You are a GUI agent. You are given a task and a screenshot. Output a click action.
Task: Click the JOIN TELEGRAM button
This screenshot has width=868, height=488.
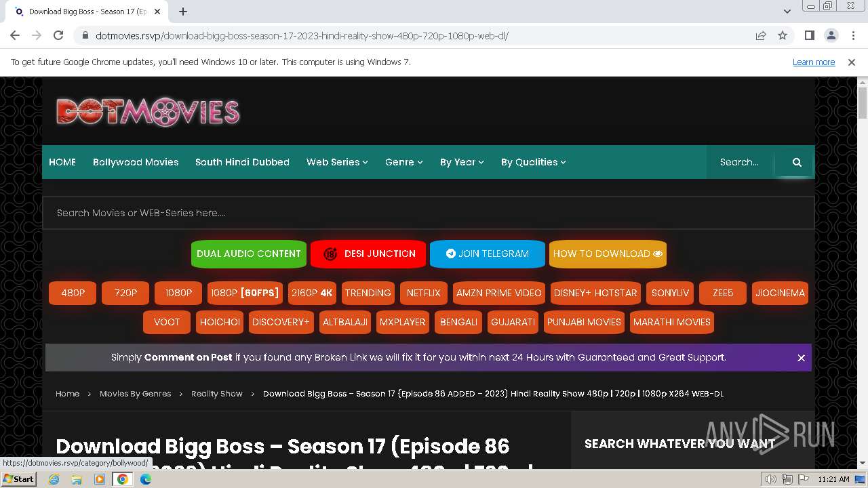[488, 254]
